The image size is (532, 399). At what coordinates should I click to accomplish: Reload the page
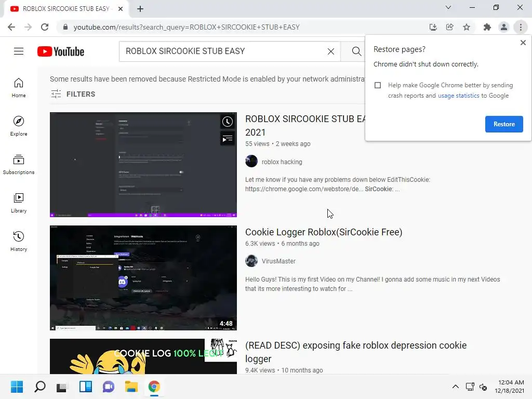coord(45,27)
